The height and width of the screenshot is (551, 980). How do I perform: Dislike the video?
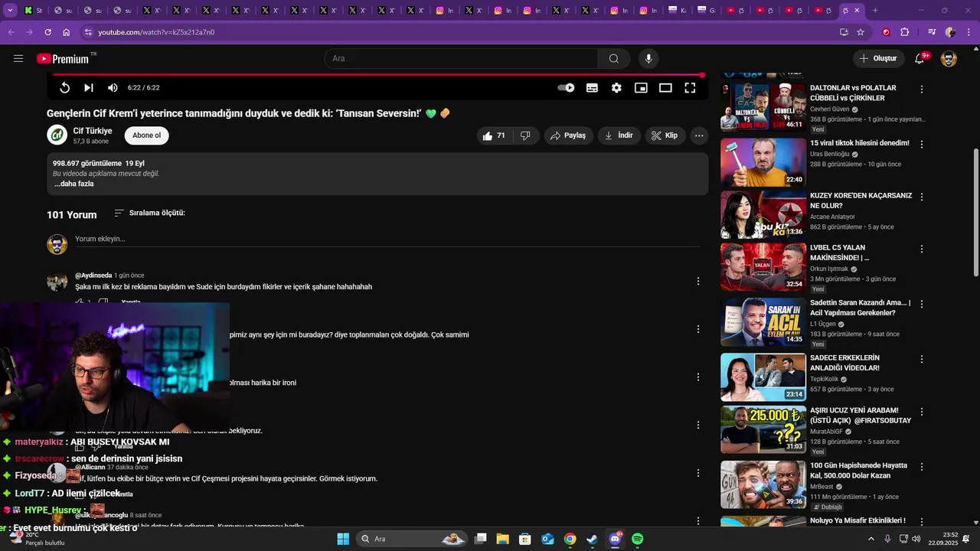(x=525, y=135)
